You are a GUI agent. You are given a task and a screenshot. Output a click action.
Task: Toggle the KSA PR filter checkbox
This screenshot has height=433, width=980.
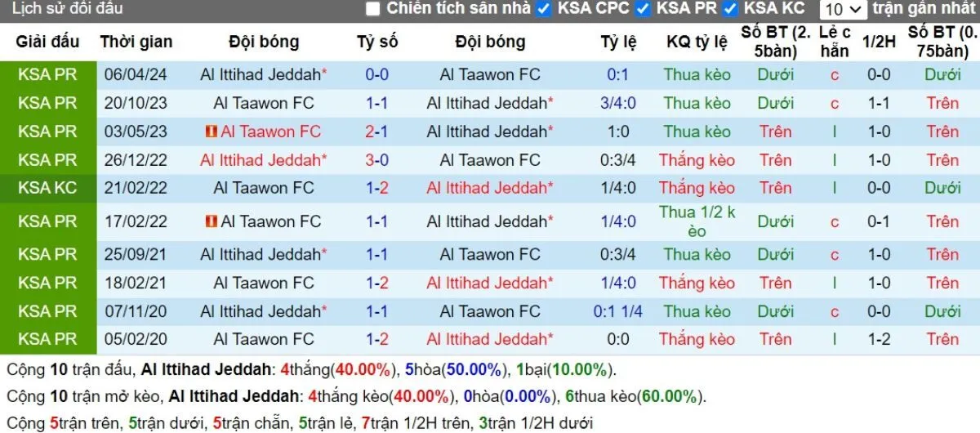click(643, 9)
